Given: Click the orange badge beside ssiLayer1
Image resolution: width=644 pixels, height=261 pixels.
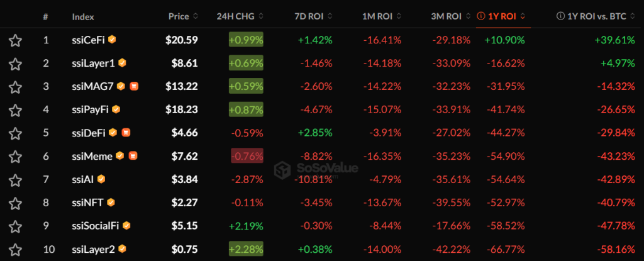Looking at the screenshot, I should coord(123,63).
